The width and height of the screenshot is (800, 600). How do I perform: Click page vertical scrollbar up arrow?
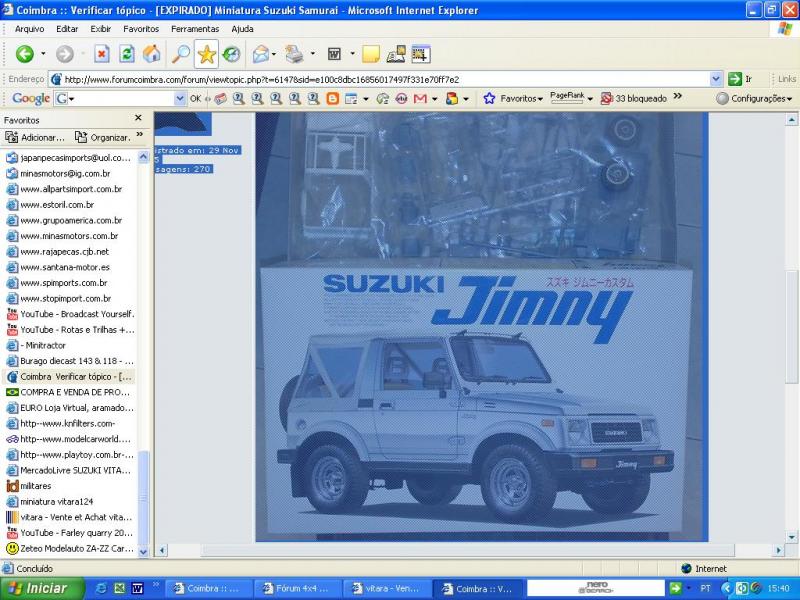791,119
